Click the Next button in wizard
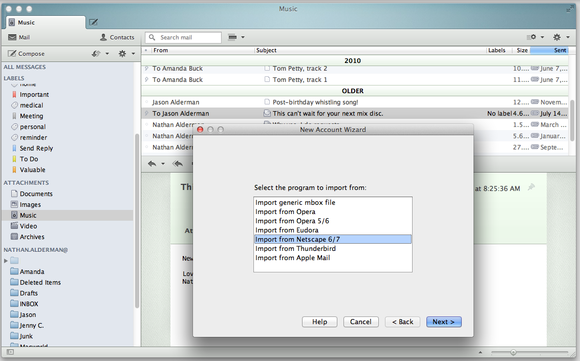This screenshot has height=361, width=580. point(444,322)
